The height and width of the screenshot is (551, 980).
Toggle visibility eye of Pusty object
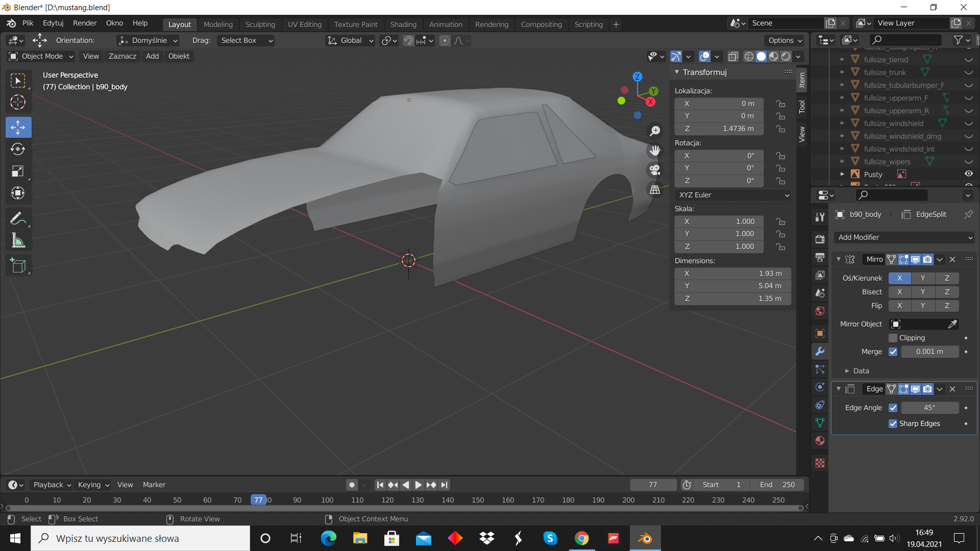968,174
